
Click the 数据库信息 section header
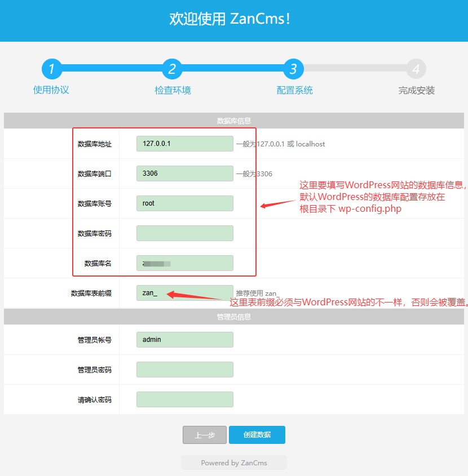pyautogui.click(x=234, y=121)
